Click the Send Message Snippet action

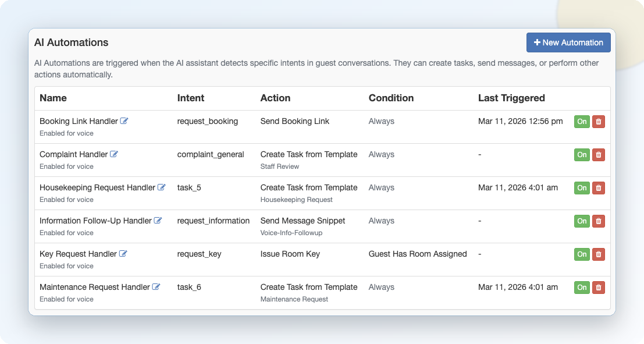303,221
